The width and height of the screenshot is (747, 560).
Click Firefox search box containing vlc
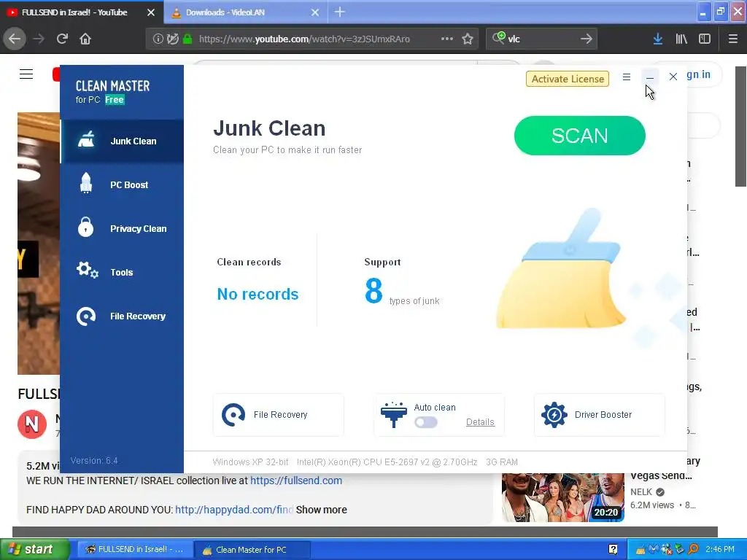tap(541, 39)
